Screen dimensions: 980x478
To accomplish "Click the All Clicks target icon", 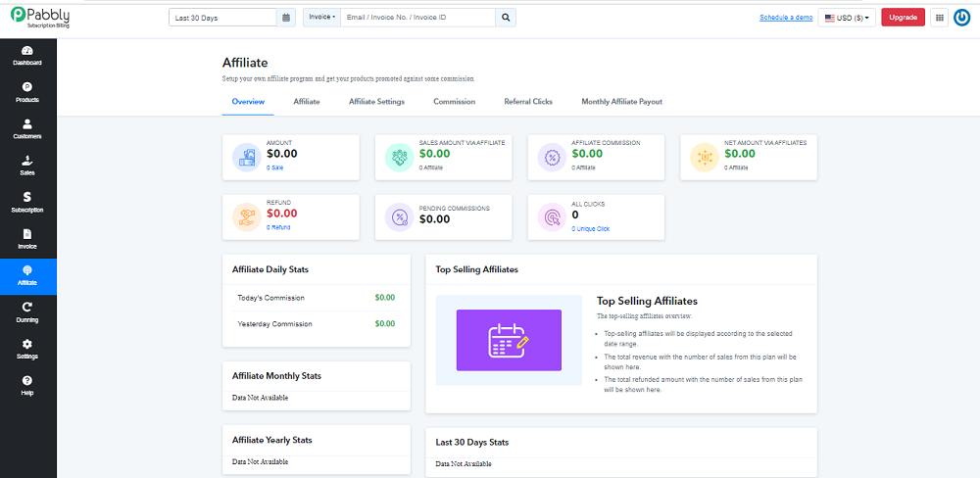I will [x=552, y=217].
